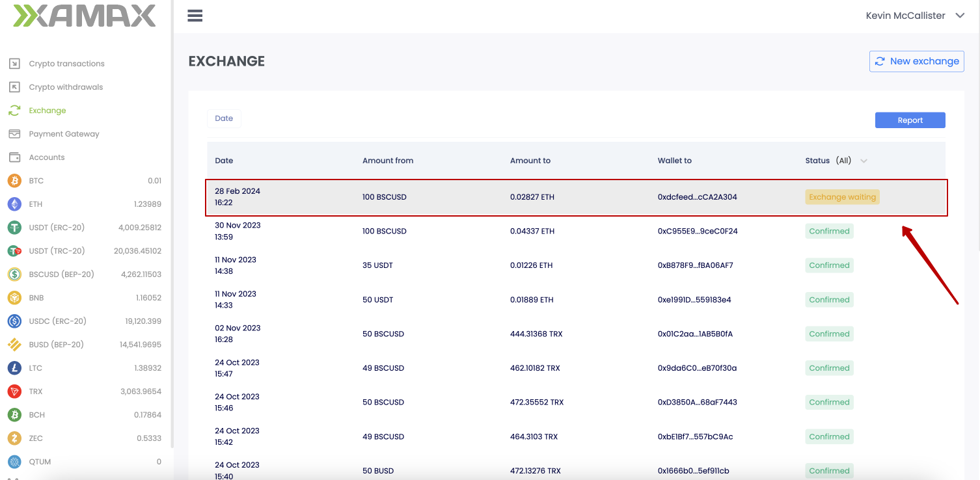Click the 28 Feb 2024 16:22 date cell
Viewport: 980px width, 480px height.
coord(238,197)
